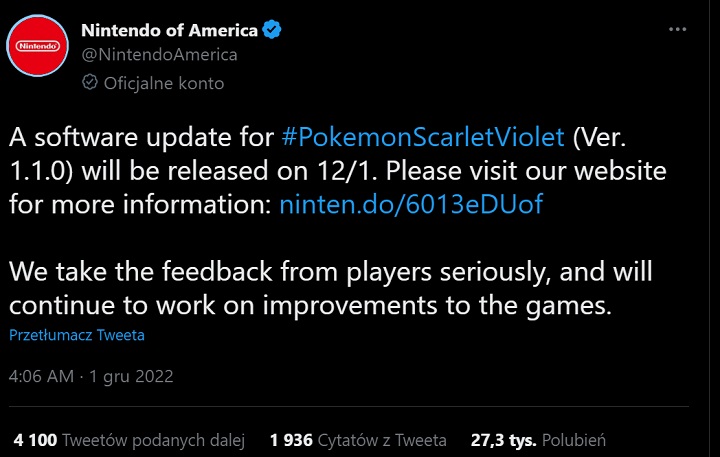Click the "Oficjalne konto" label

click(164, 83)
